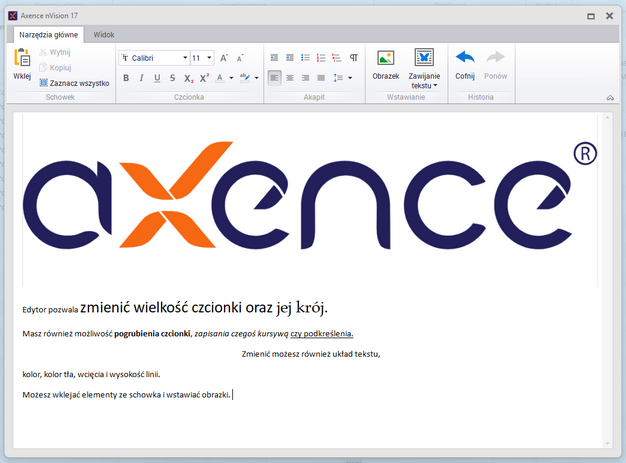This screenshot has height=463, width=626.
Task: Toggle bold formatting
Action: click(x=126, y=78)
